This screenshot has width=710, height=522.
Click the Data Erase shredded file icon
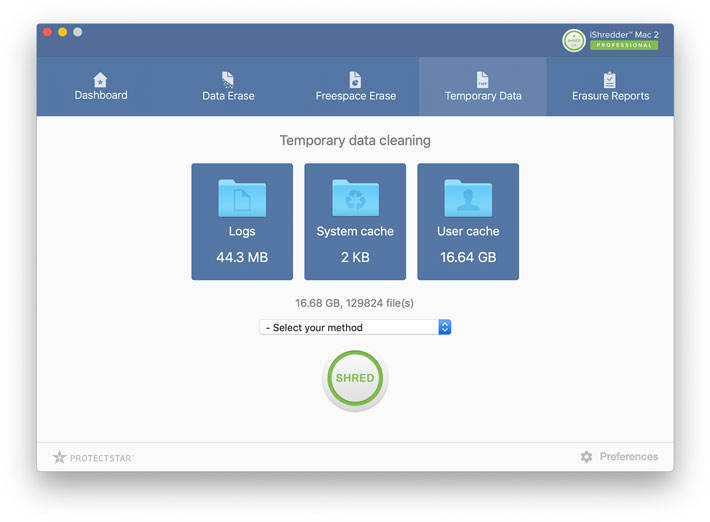coord(228,79)
